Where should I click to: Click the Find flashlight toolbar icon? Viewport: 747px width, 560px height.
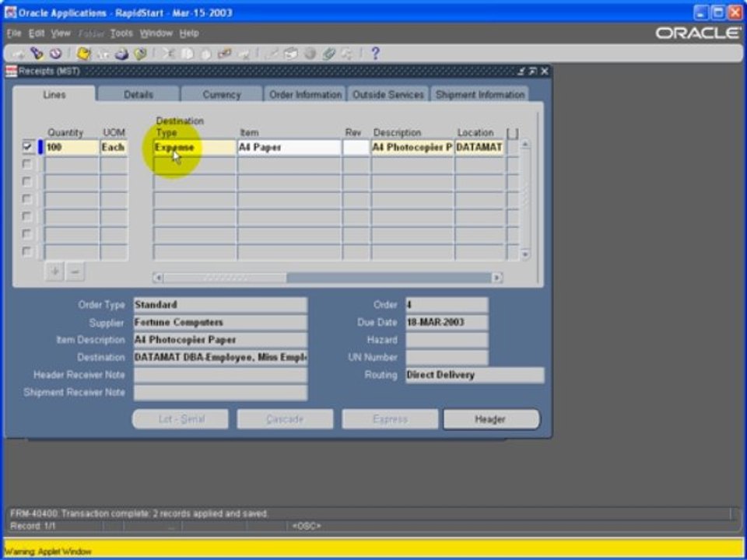pos(37,54)
